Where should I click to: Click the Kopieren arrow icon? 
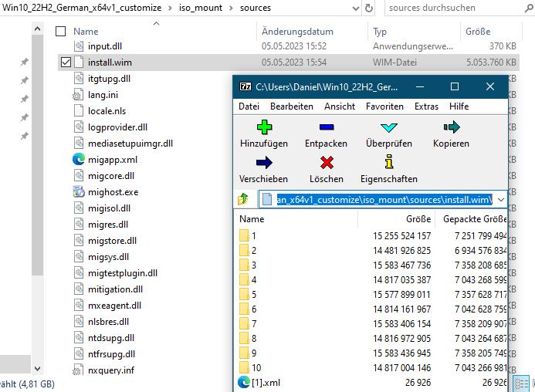coord(452,127)
